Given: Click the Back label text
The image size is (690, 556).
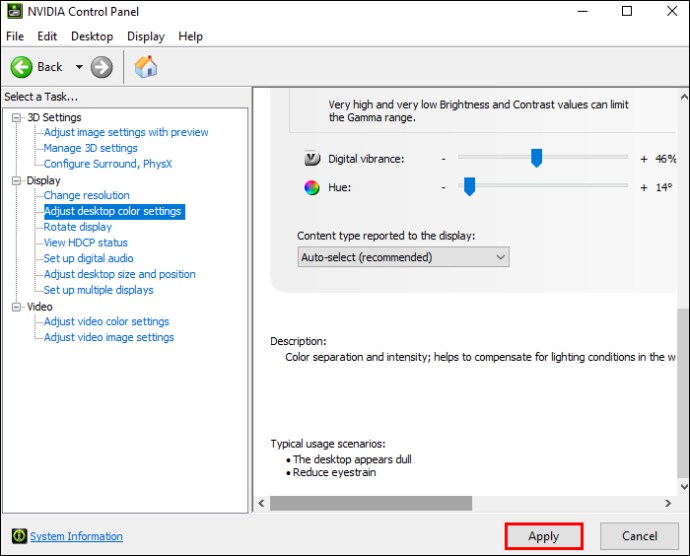Looking at the screenshot, I should (x=50, y=67).
